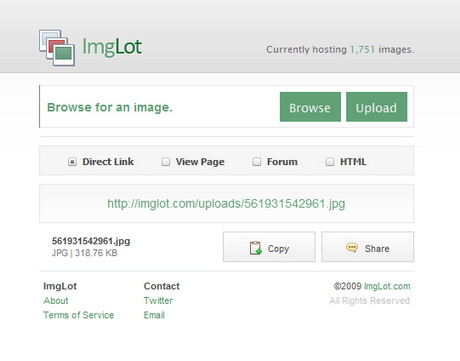Viewport: 460px width, 361px height.
Task: Click the "All Rights Reserved" text
Action: tap(369, 301)
